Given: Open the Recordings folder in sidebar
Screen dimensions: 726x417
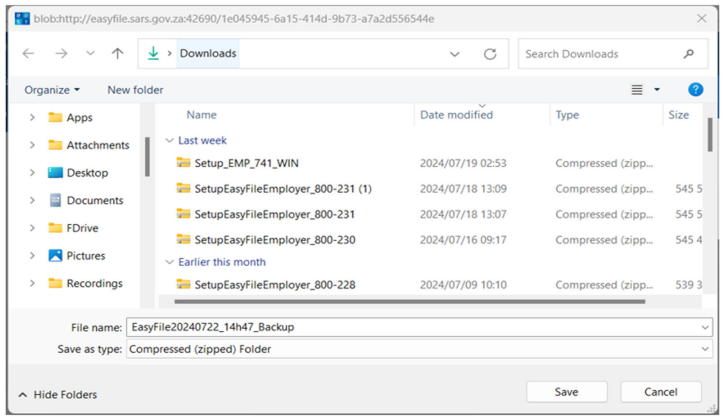Looking at the screenshot, I should (94, 284).
